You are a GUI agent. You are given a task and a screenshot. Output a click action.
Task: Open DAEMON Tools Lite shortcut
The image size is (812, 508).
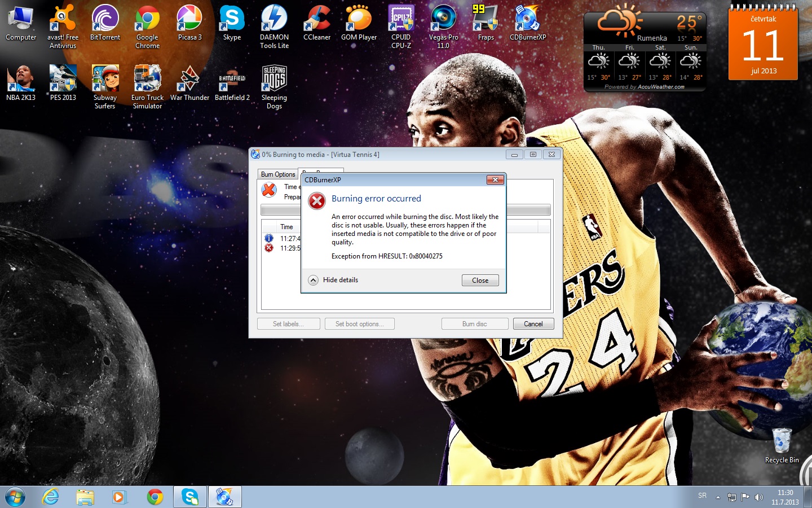pos(274,27)
